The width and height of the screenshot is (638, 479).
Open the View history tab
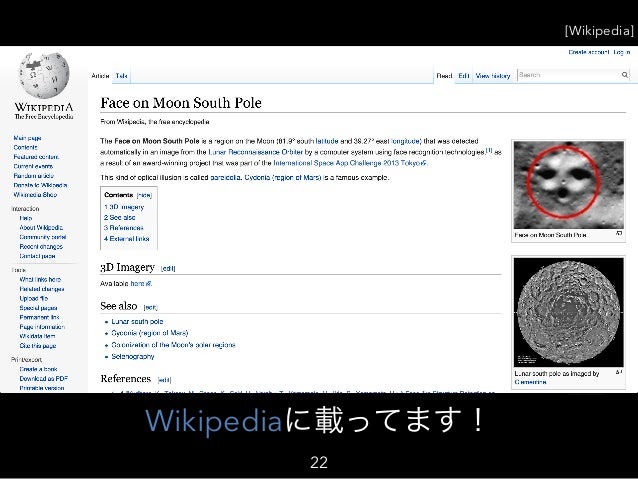tap(493, 76)
